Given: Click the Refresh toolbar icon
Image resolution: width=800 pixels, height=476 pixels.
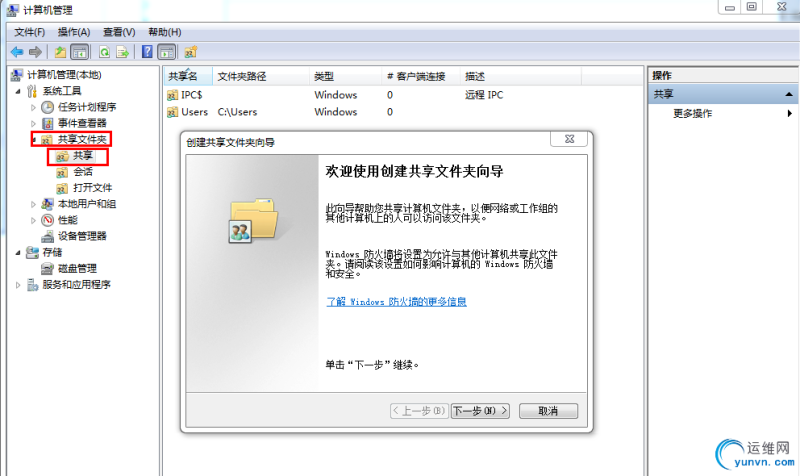Looking at the screenshot, I should [103, 52].
